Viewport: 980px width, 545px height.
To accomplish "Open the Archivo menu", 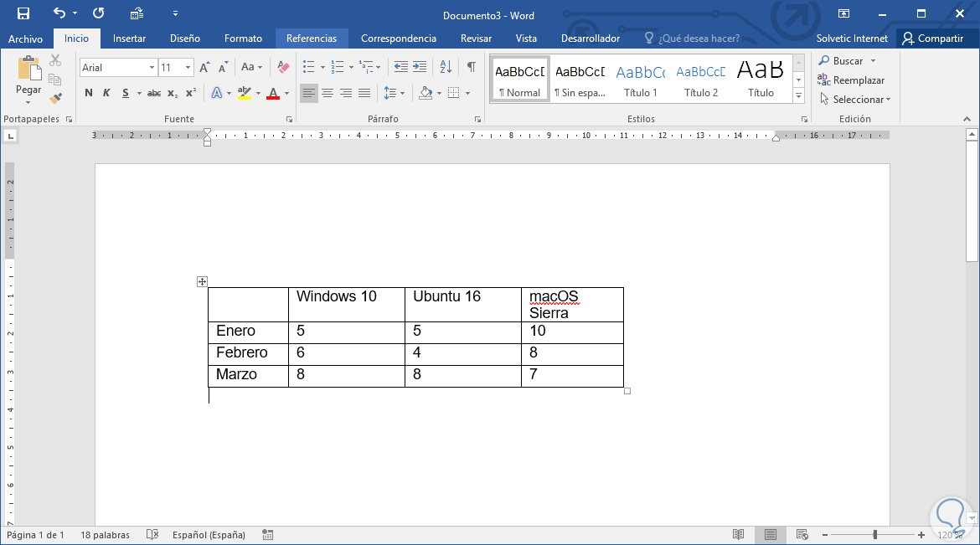I will click(x=26, y=39).
